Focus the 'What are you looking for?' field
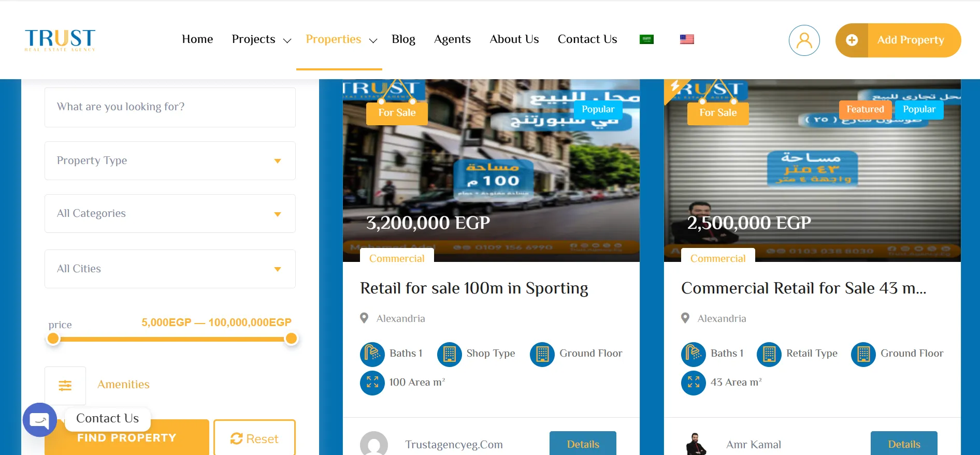980x455 pixels. 170,107
